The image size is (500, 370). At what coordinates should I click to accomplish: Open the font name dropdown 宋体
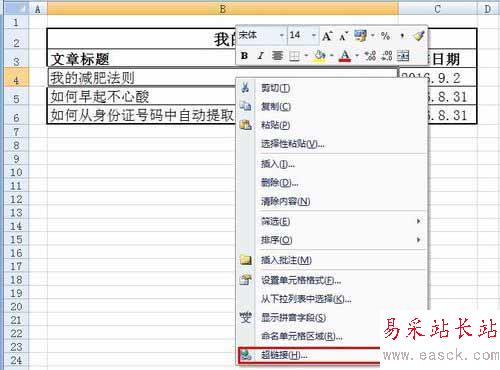282,35
